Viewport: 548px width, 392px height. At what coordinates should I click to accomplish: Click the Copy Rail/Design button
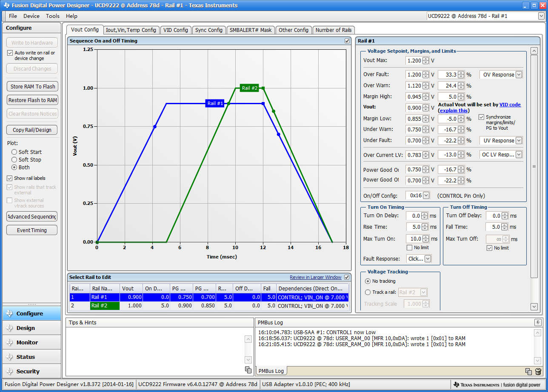coord(32,130)
